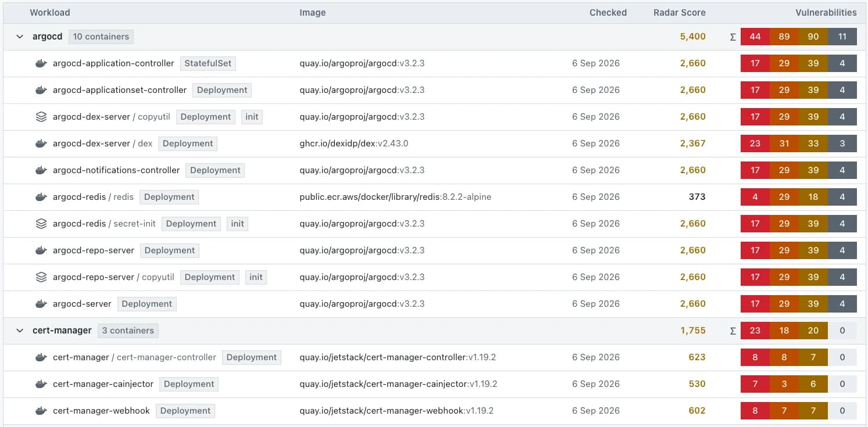Sort by the Vulnerabilities column header
This screenshot has width=868, height=427.
(x=826, y=12)
